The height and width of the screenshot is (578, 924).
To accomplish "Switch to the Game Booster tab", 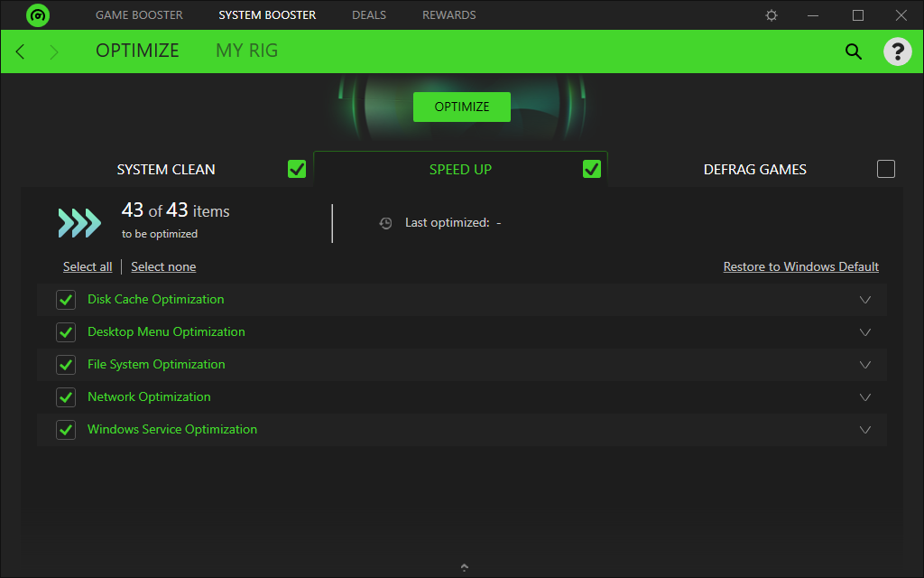I will point(139,15).
